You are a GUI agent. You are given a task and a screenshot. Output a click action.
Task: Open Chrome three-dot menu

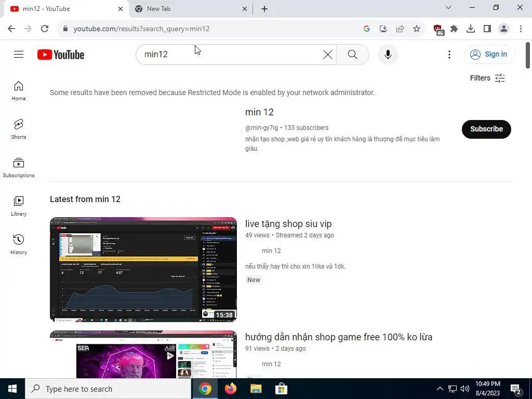pos(521,29)
